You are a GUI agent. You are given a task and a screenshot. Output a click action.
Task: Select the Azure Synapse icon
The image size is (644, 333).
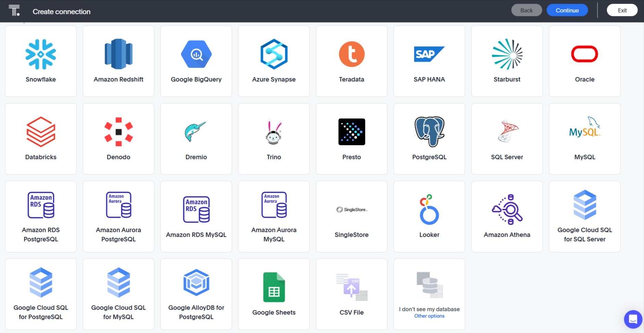(x=274, y=54)
